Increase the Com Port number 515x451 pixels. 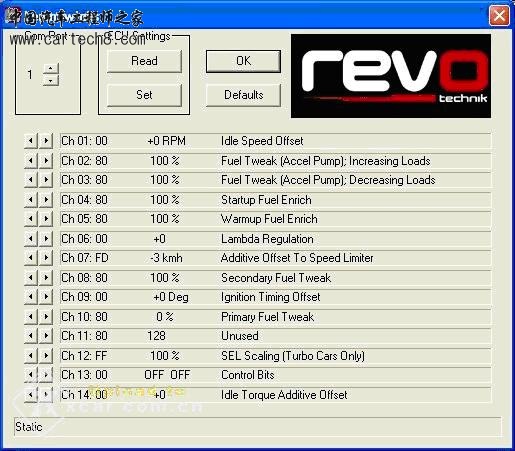point(51,68)
